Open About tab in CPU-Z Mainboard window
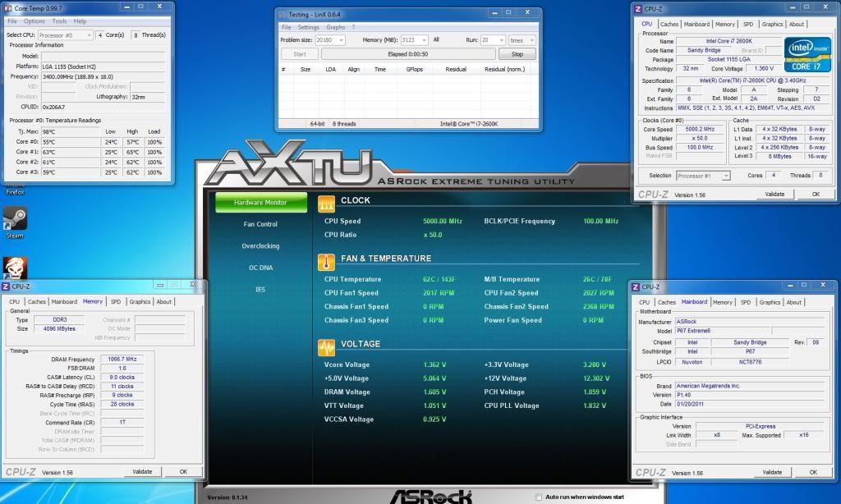Screen dimensions: 841x504 tap(794, 302)
